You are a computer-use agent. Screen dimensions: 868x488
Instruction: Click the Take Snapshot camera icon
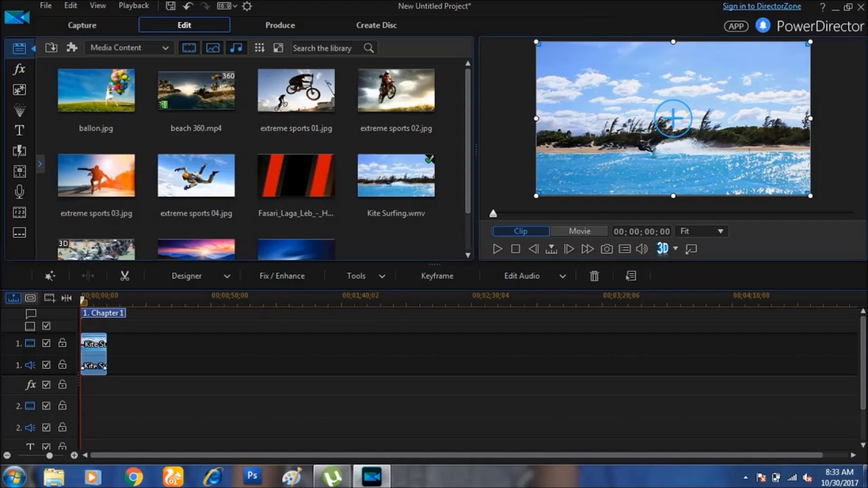click(607, 249)
